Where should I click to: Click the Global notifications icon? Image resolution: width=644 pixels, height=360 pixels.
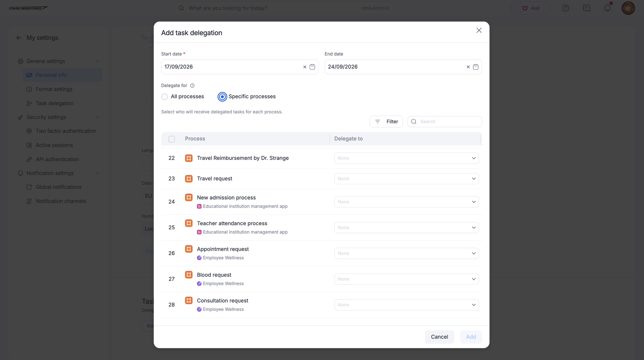pos(29,187)
